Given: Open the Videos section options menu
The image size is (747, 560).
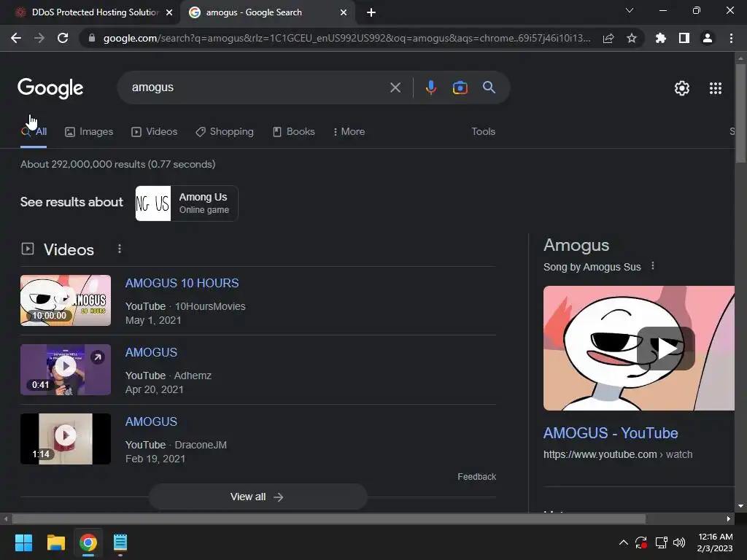Looking at the screenshot, I should [x=120, y=249].
